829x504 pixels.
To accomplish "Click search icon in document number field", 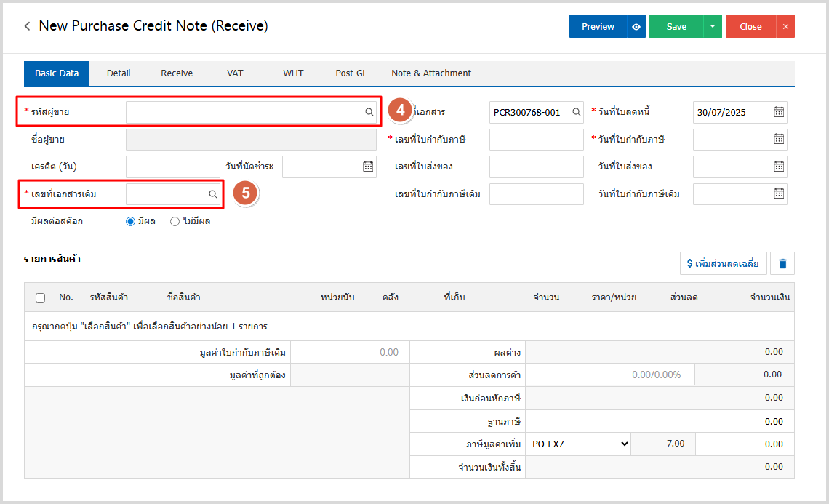I will tap(576, 112).
